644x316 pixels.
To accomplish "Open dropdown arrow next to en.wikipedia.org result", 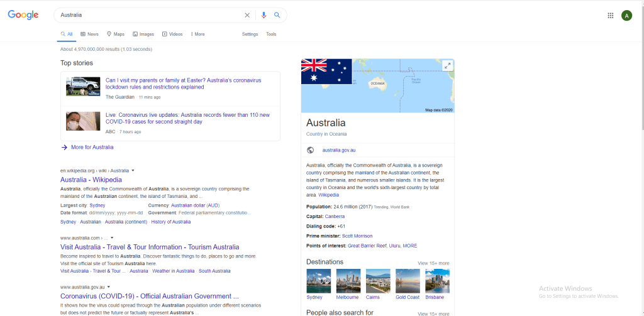I will coord(133,170).
